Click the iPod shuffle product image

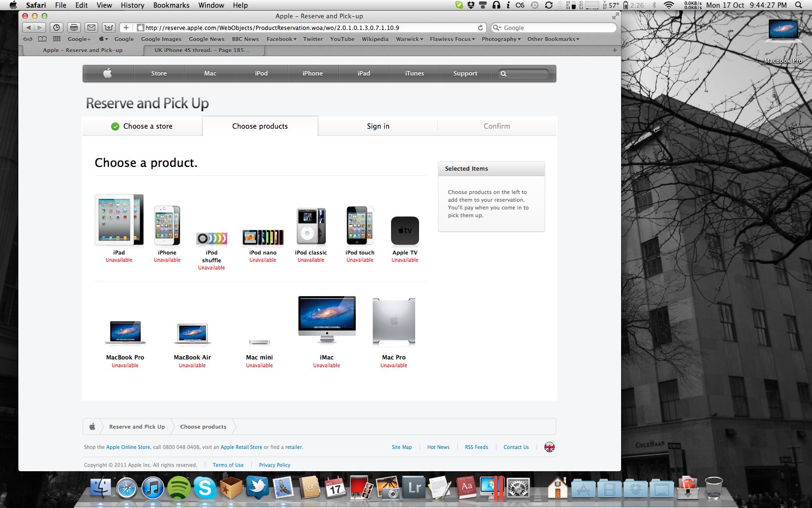click(x=212, y=239)
